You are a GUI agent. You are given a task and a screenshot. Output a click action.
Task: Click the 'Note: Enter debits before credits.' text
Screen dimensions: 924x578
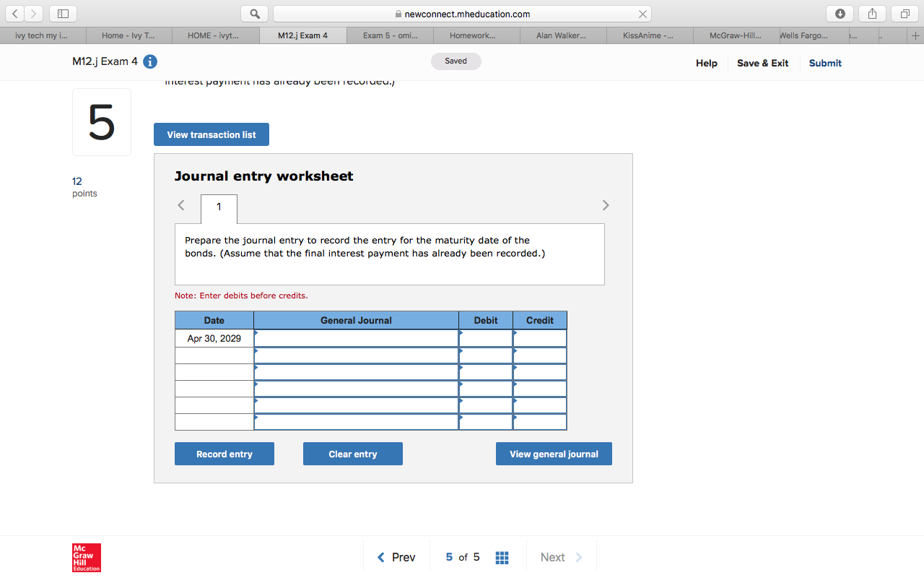(x=241, y=296)
